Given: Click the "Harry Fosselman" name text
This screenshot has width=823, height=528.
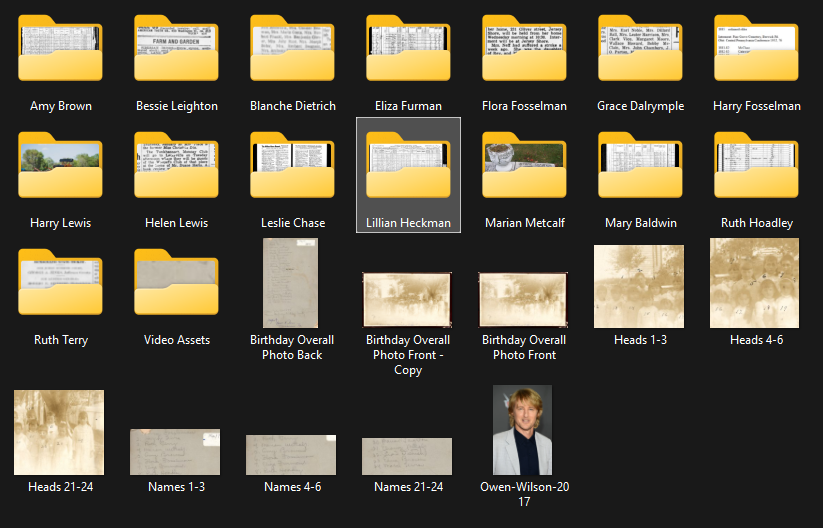Looking at the screenshot, I should [757, 106].
